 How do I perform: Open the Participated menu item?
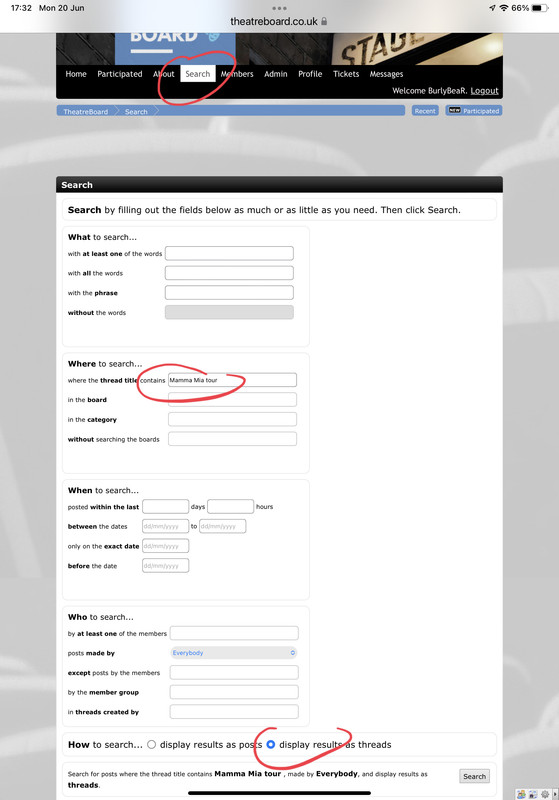click(120, 74)
